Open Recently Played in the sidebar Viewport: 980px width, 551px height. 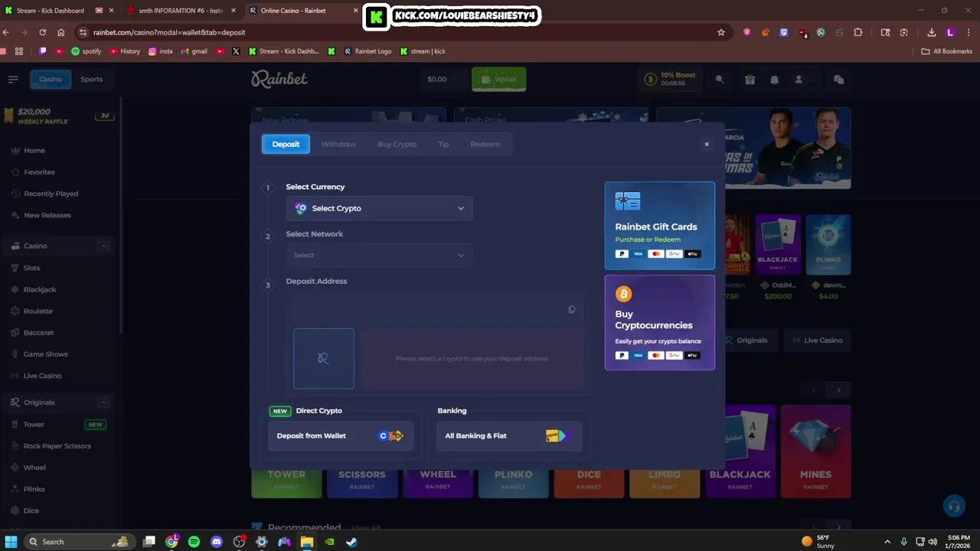[x=51, y=194]
